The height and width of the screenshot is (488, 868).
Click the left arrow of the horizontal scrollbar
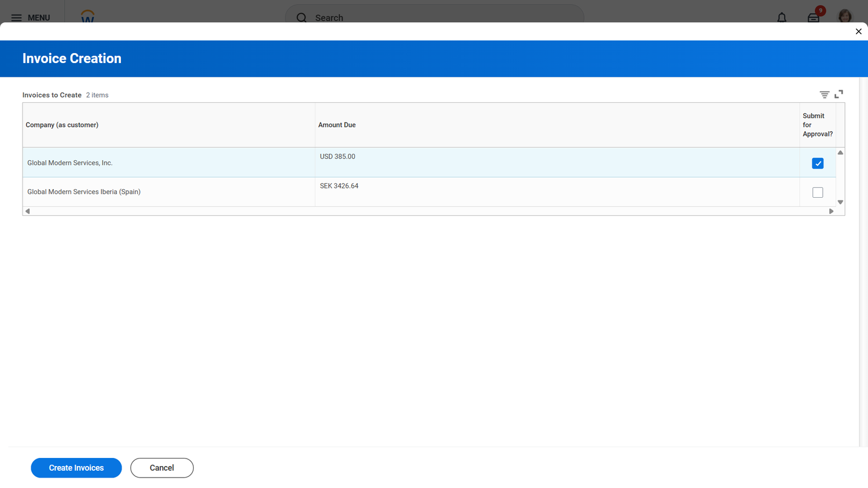pyautogui.click(x=27, y=211)
